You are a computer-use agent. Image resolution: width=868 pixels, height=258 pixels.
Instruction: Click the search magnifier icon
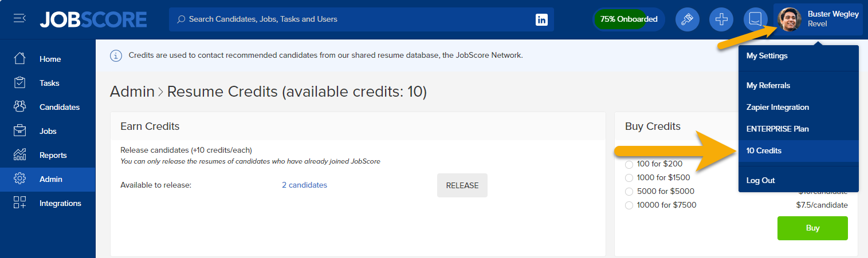pyautogui.click(x=181, y=19)
